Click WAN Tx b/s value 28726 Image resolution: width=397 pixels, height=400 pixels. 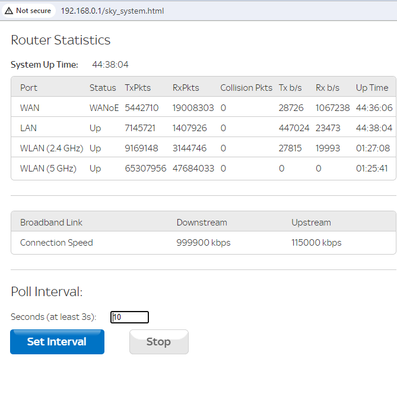point(291,108)
